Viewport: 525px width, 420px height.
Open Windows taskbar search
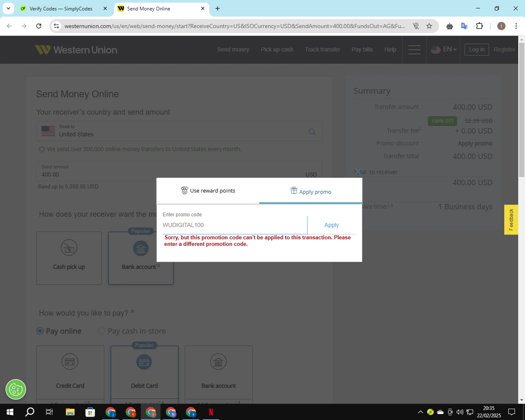click(30, 412)
